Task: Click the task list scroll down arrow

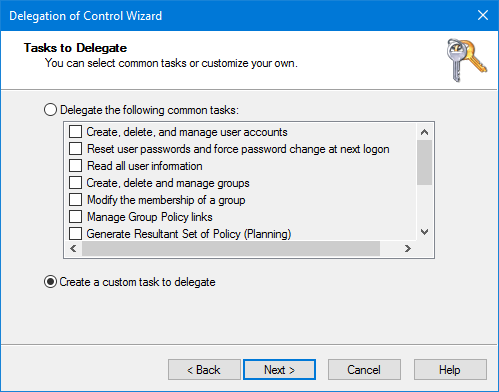Action: 424,232
